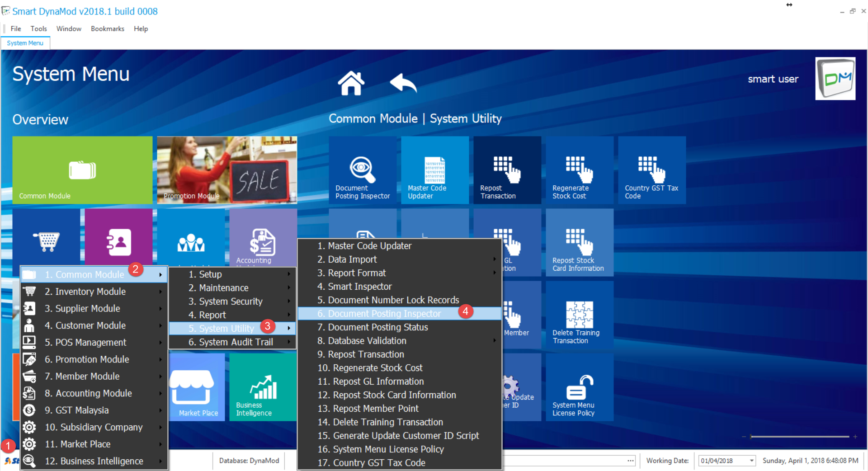Restore down the application window
The height and width of the screenshot is (471, 868).
853,11
